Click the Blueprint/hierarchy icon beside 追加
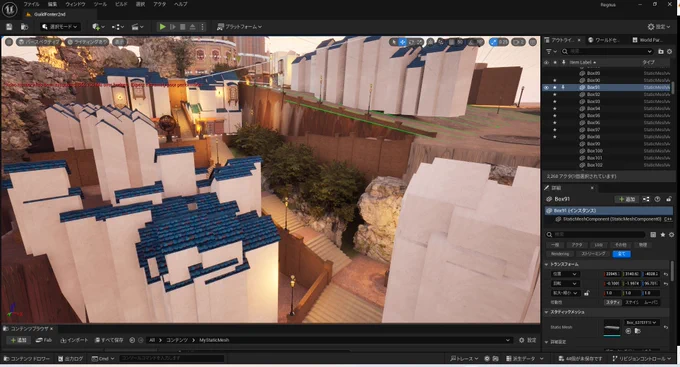 [646, 199]
